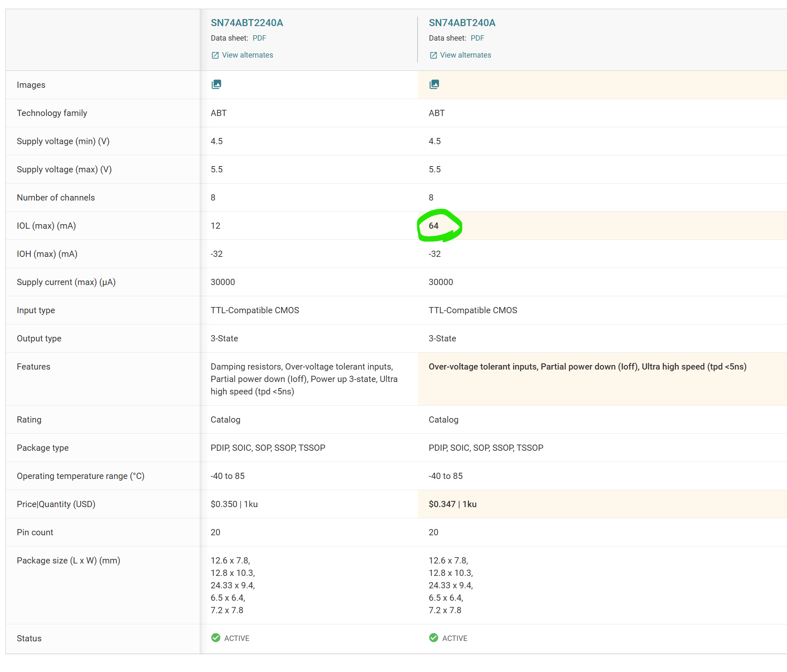
Task: Select the SN74ABT240A features text starting 'Over-voltage tolerant'
Action: tap(588, 367)
